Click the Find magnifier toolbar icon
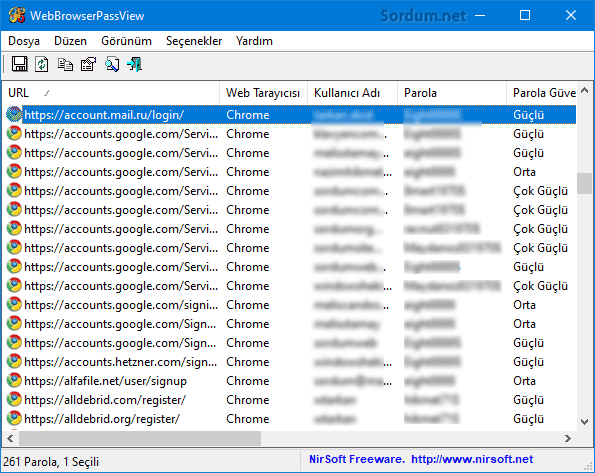 (x=112, y=64)
